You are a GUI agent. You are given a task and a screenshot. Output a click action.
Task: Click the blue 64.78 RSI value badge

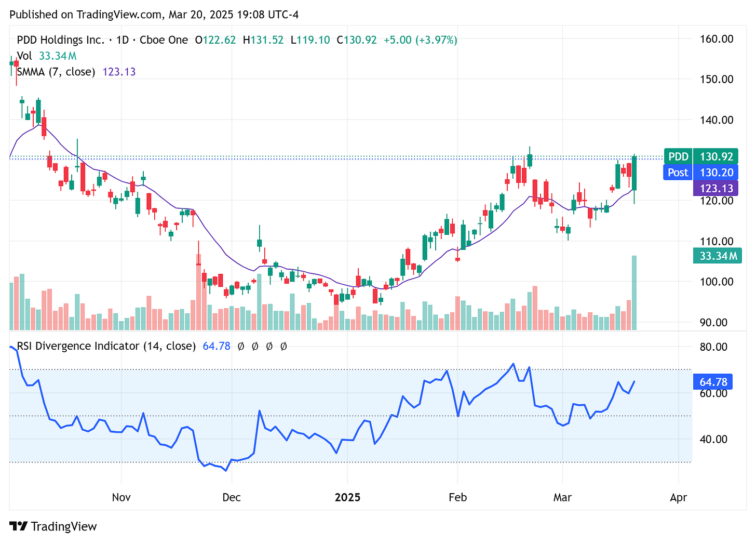[713, 381]
